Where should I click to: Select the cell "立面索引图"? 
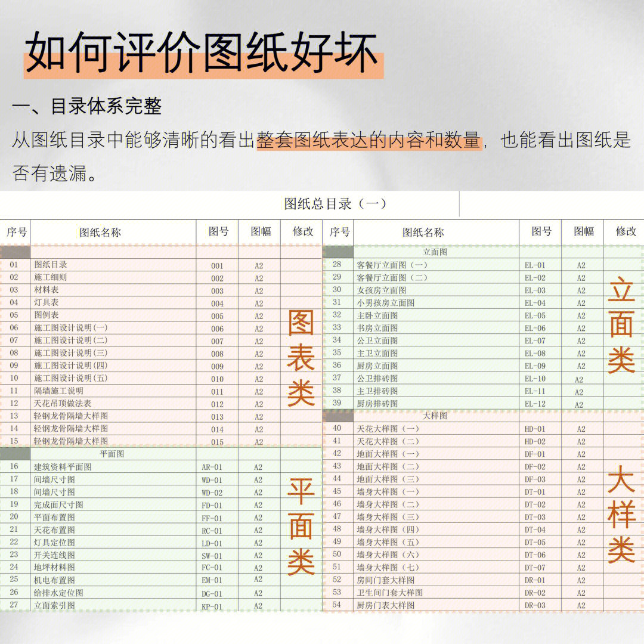pyautogui.click(x=54, y=605)
